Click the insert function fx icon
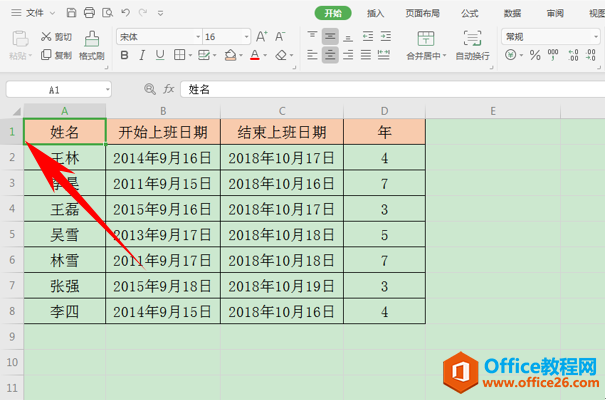 pyautogui.click(x=169, y=89)
